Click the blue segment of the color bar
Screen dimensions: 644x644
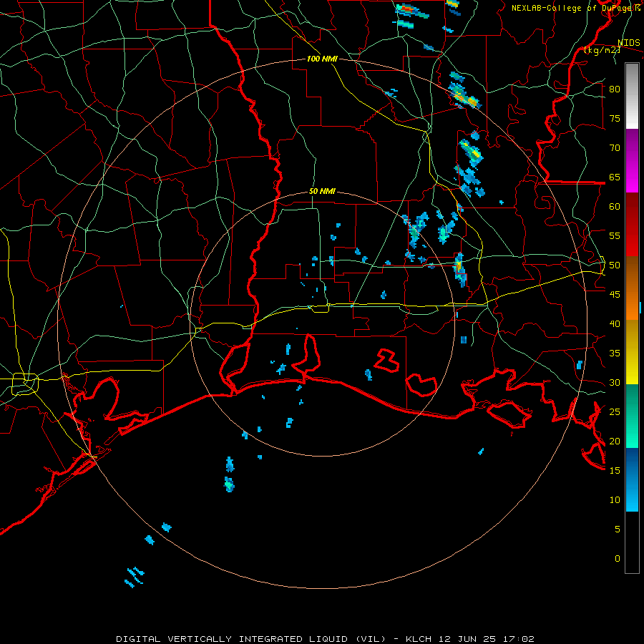point(632,479)
